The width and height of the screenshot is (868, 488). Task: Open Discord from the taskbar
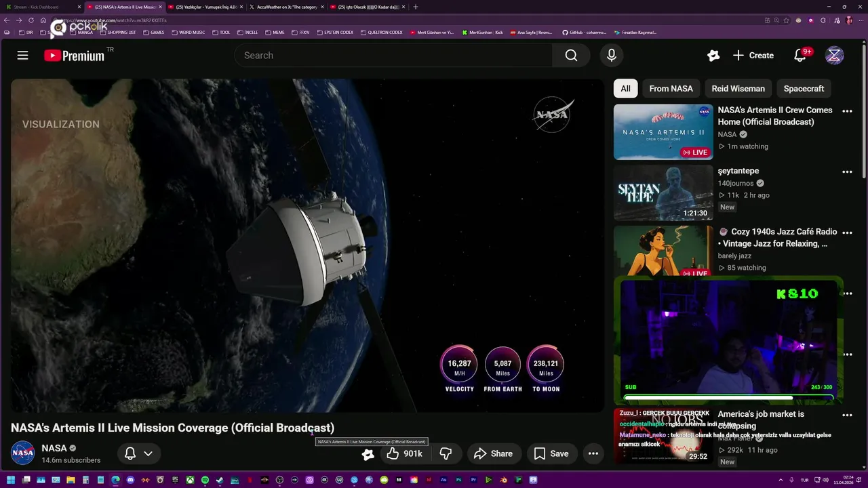pyautogui.click(x=130, y=480)
